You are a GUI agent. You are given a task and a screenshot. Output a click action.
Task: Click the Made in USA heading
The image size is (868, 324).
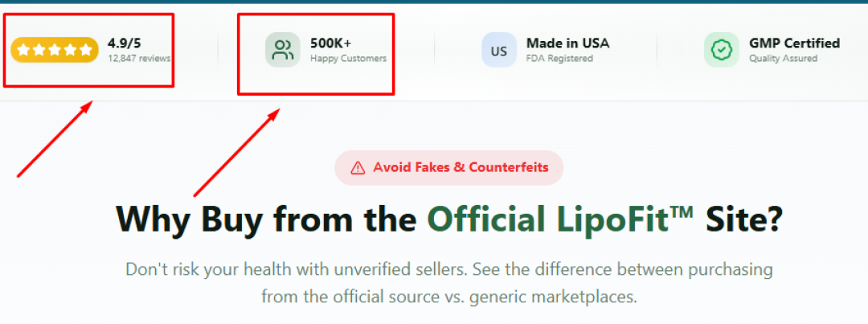pyautogui.click(x=567, y=43)
